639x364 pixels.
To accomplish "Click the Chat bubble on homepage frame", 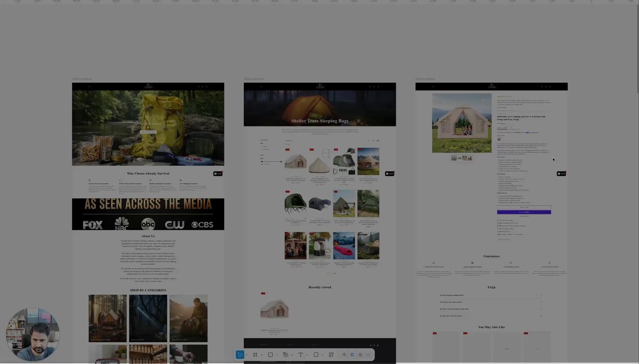I will point(218,173).
